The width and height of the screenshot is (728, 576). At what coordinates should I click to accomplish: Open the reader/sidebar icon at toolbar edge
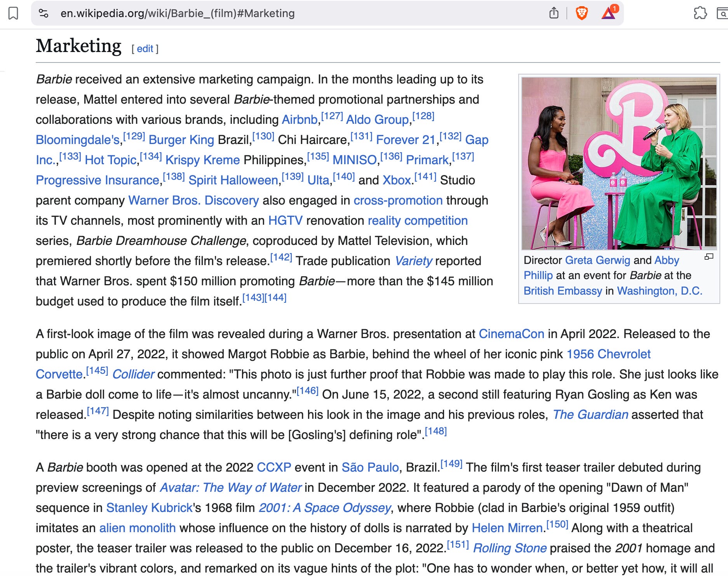click(723, 13)
